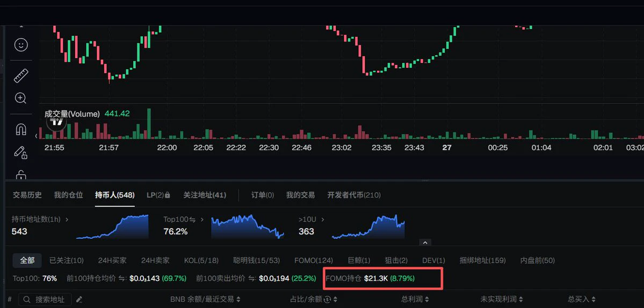Expand the >10U chevron

coord(323,219)
